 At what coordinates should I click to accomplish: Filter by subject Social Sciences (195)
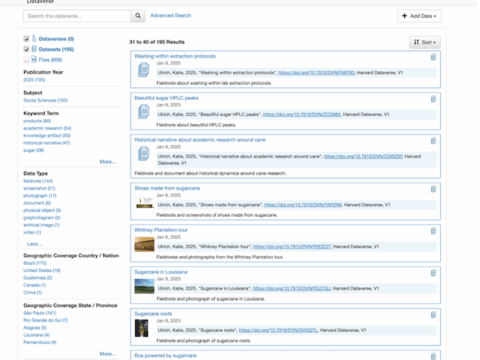click(45, 100)
